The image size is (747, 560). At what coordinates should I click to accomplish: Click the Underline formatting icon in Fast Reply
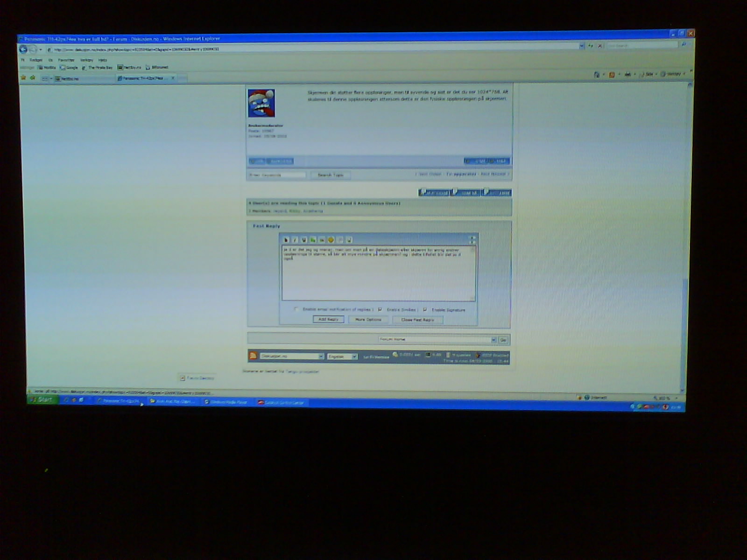(304, 240)
